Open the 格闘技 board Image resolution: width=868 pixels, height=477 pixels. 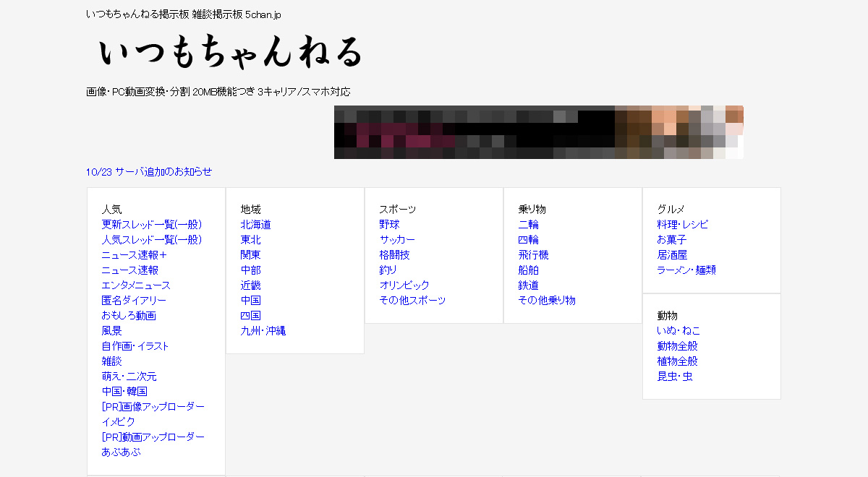click(394, 255)
